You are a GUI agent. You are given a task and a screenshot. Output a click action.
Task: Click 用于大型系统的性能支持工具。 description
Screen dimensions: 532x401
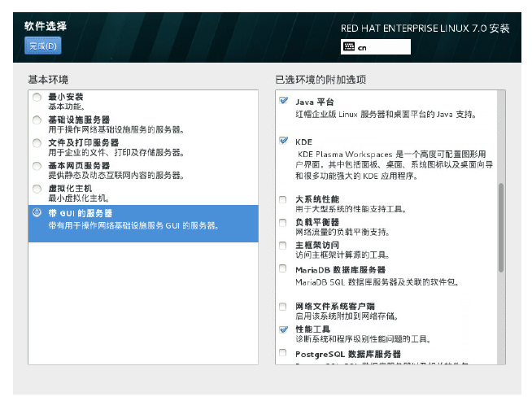click(x=351, y=209)
